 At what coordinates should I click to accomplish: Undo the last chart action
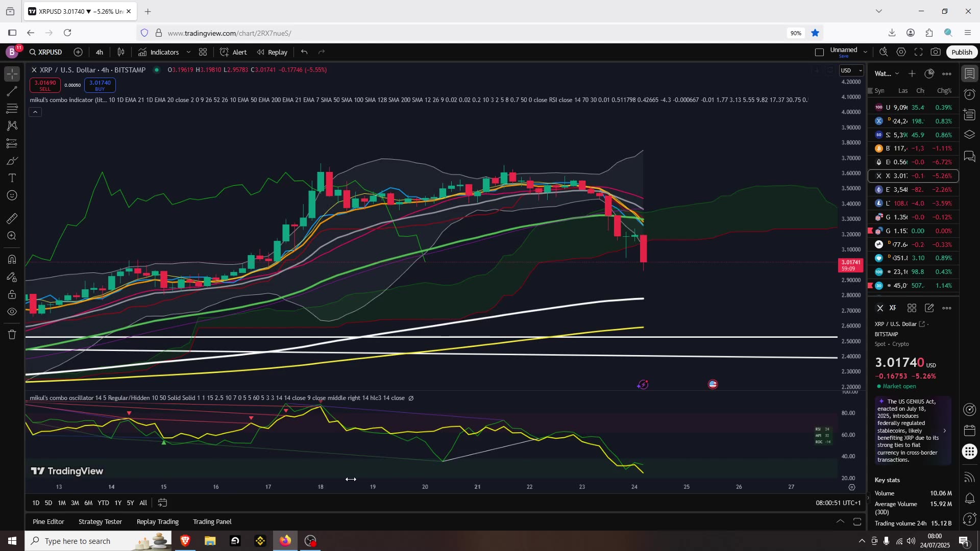coord(304,52)
